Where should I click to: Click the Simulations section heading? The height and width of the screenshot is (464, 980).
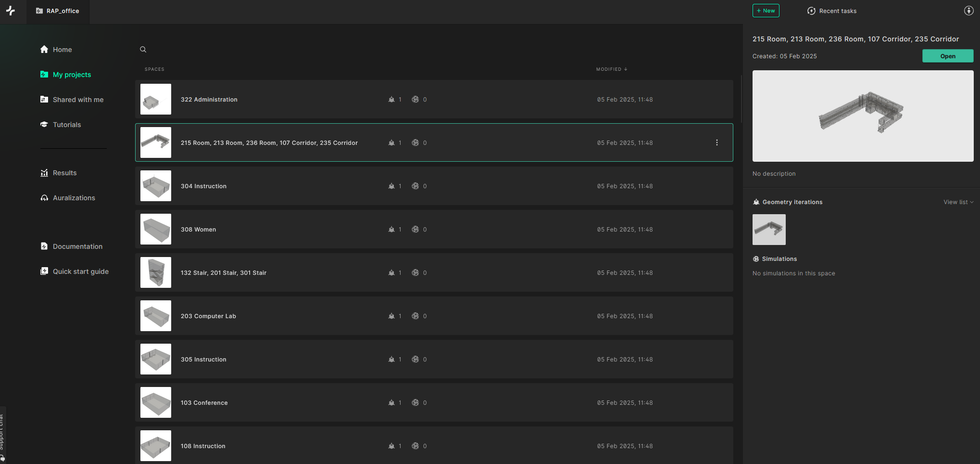pyautogui.click(x=779, y=259)
